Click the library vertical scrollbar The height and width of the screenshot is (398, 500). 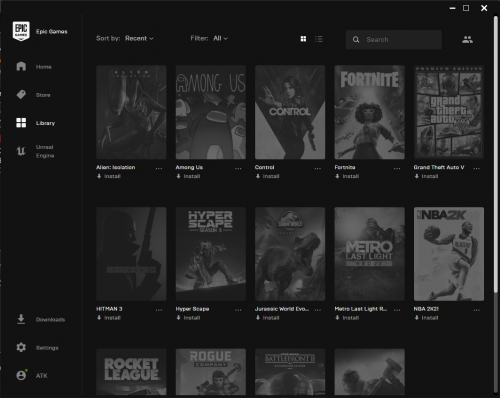click(496, 154)
